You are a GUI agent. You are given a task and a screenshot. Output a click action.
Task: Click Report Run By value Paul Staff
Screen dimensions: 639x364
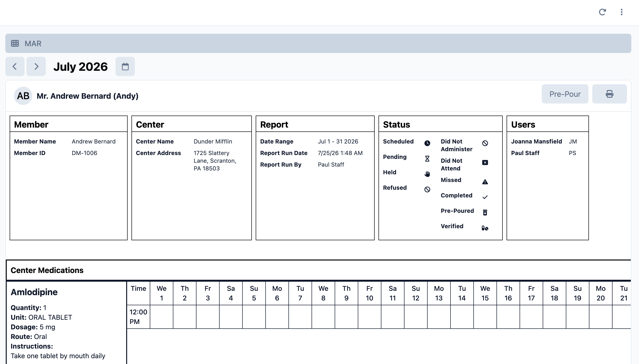coord(331,164)
